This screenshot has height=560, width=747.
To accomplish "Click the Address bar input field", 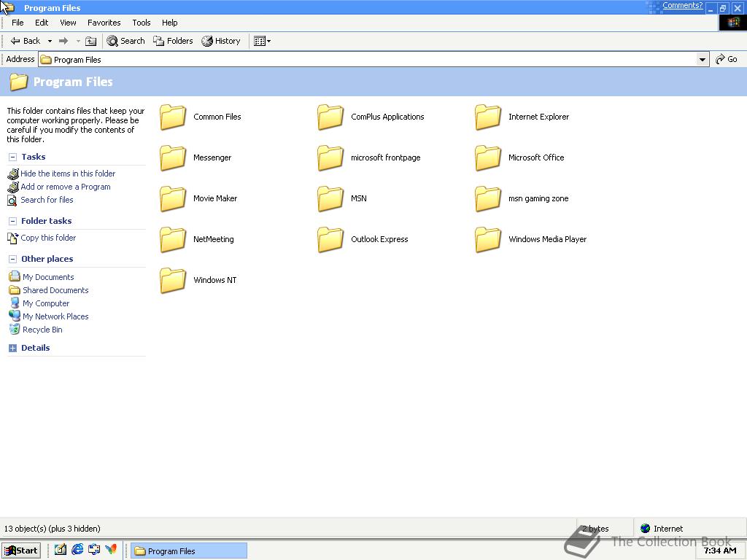I will coord(368,60).
